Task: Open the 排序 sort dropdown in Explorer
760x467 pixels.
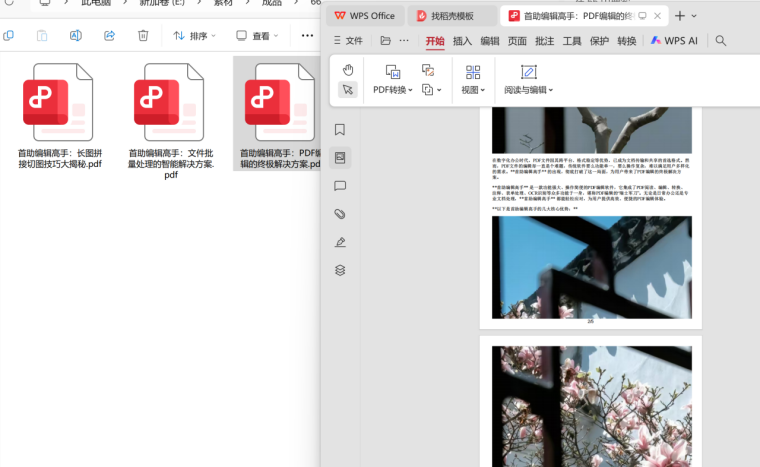Action: click(x=194, y=36)
